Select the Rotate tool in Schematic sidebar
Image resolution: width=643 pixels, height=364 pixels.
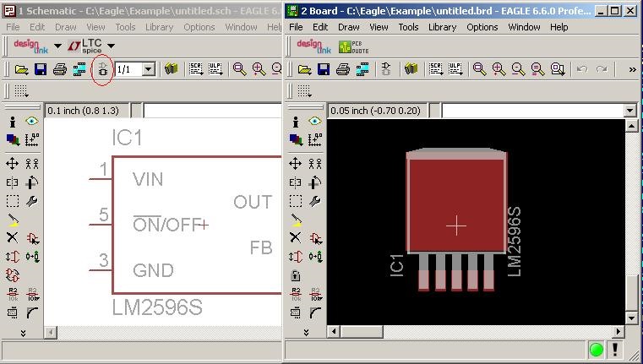pyautogui.click(x=32, y=182)
